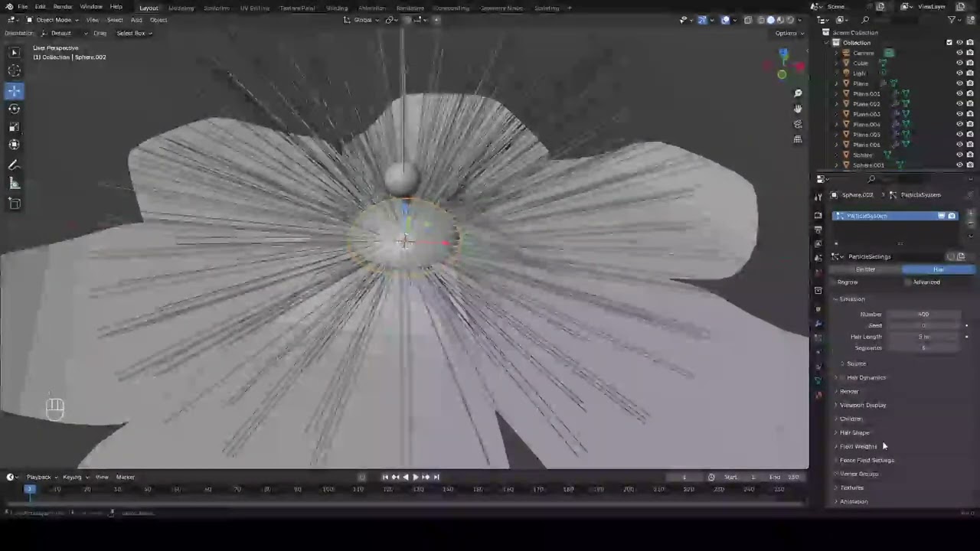Screen dimensions: 980x551
Task: Open the Render properties tab icon
Action: (x=818, y=215)
